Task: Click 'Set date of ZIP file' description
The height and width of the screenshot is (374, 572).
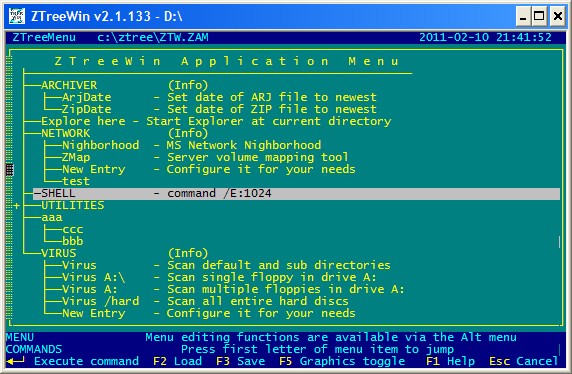Action: [272, 109]
